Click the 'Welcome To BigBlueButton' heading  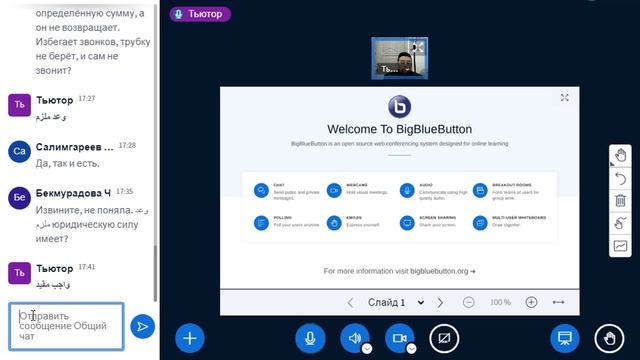[x=400, y=129]
